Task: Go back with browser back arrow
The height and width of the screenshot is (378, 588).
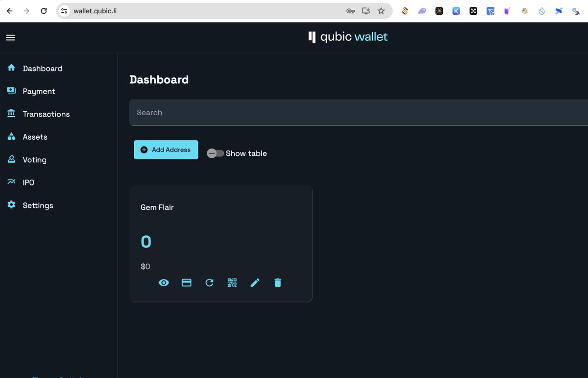Action: pyautogui.click(x=10, y=11)
